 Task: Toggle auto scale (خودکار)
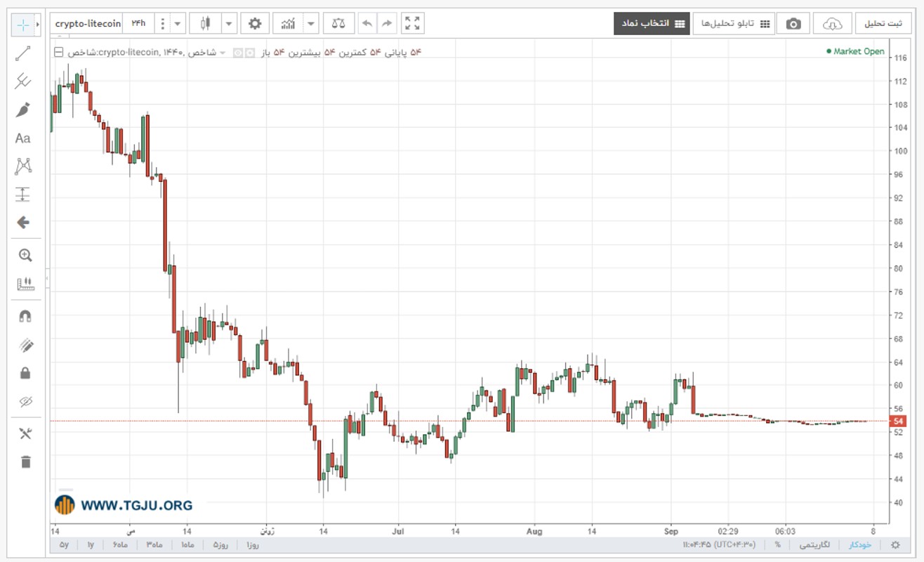point(860,544)
